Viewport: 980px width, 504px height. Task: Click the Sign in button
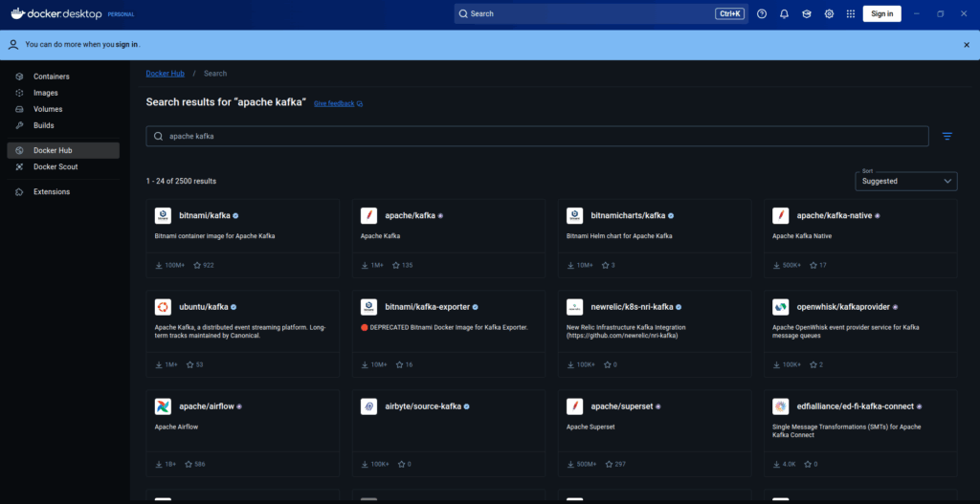881,13
